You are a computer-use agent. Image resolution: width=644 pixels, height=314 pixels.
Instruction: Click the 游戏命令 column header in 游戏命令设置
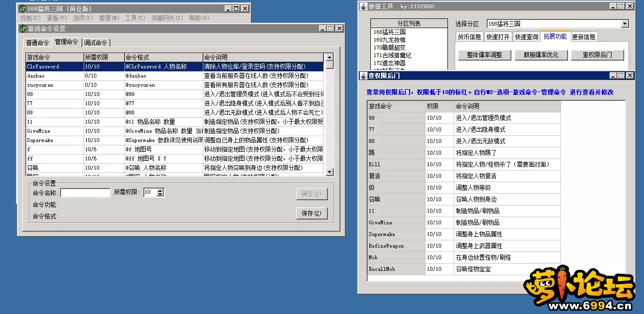pos(55,57)
